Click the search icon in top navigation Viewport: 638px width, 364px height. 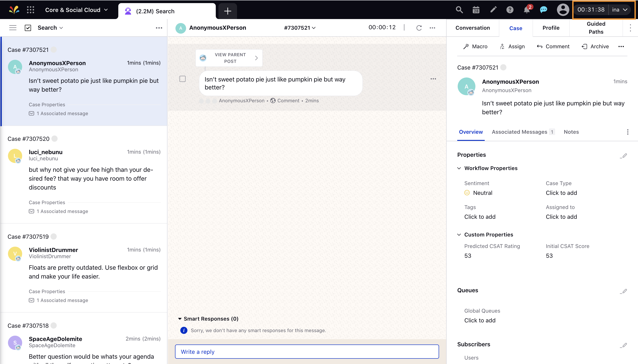coord(459,10)
